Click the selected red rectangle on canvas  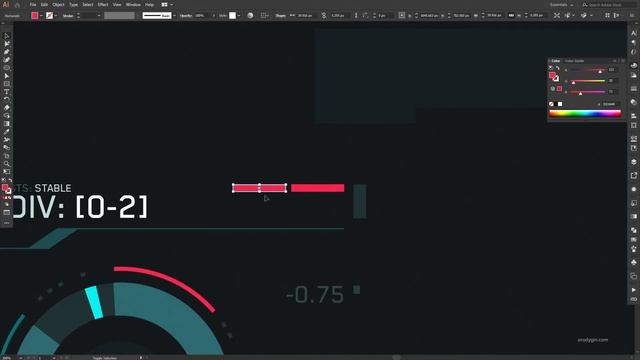[x=260, y=188]
